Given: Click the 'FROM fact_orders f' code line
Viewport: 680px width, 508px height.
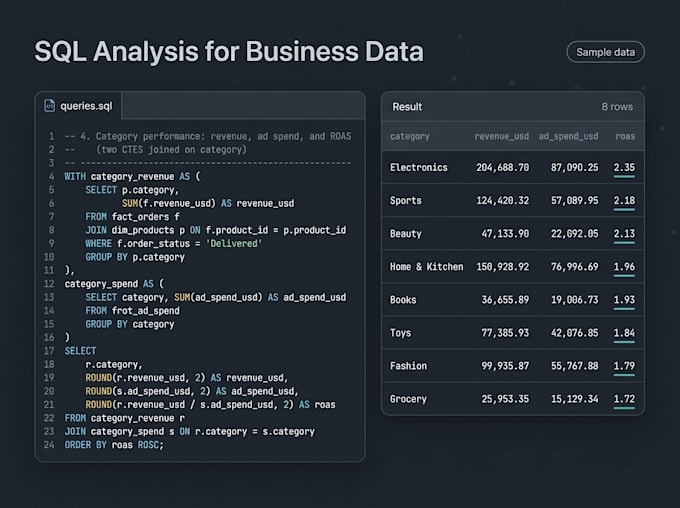Looking at the screenshot, I should coord(132,216).
